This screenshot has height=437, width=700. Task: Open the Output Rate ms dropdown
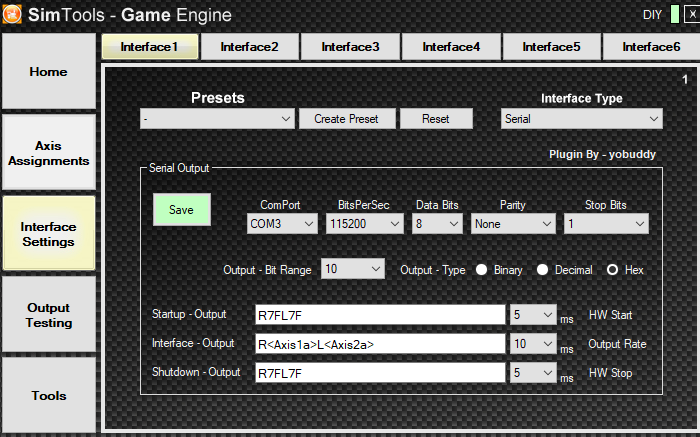pyautogui.click(x=532, y=344)
